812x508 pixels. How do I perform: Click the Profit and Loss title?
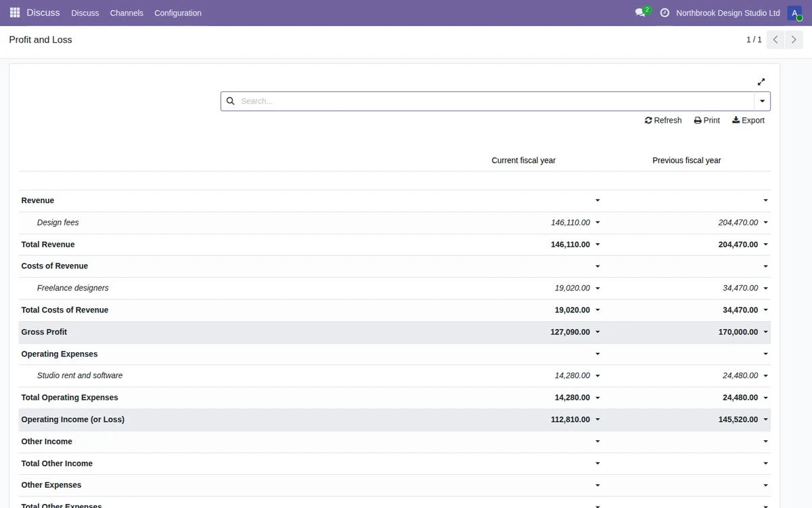41,40
